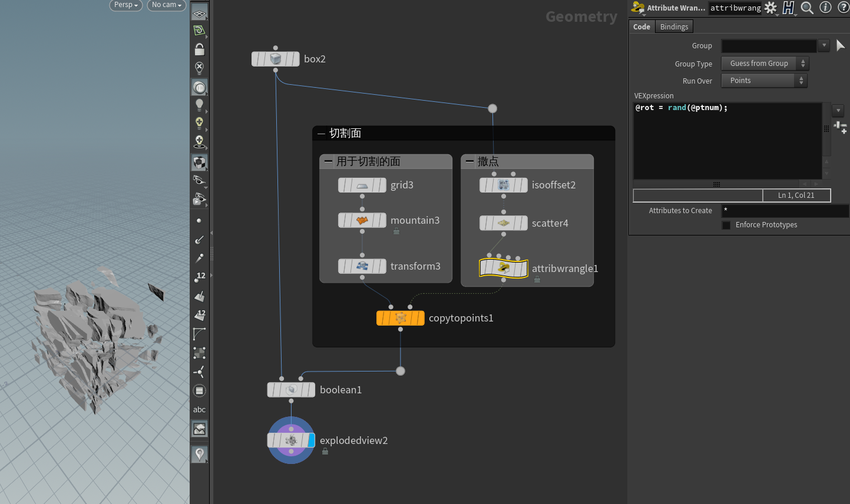Open the VEXpression presets dropdown arrow
The width and height of the screenshot is (850, 504).
[838, 110]
